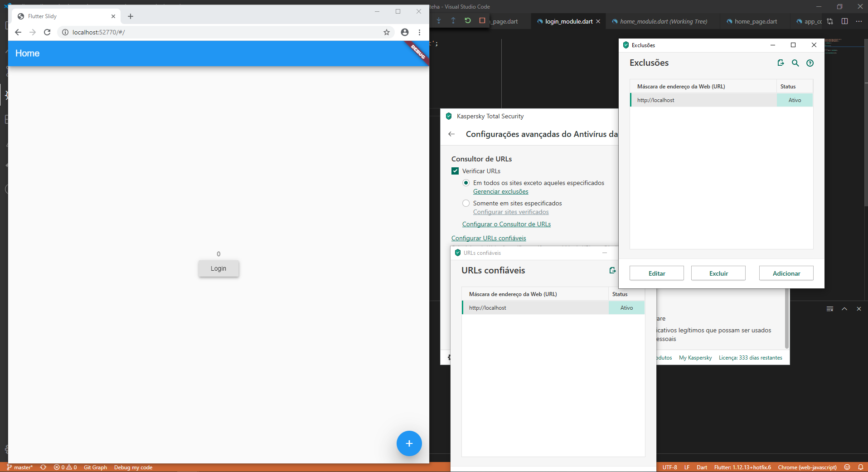This screenshot has height=472, width=868.
Task: Uncheck the Verificar URLs checkbox
Action: click(455, 171)
